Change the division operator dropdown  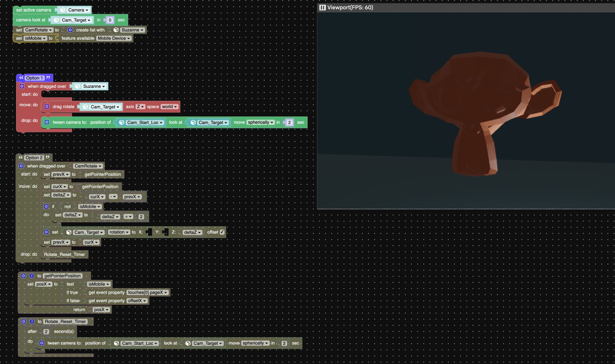(x=128, y=217)
